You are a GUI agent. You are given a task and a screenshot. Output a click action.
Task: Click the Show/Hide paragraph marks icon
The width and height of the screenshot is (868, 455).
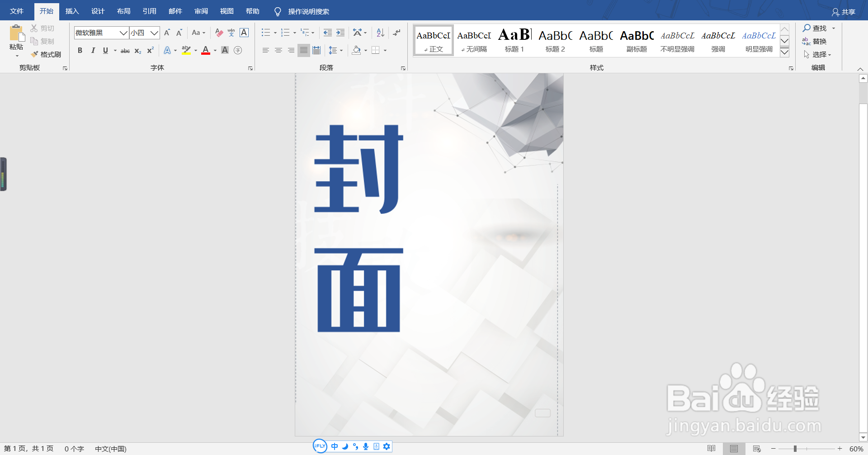[396, 32]
